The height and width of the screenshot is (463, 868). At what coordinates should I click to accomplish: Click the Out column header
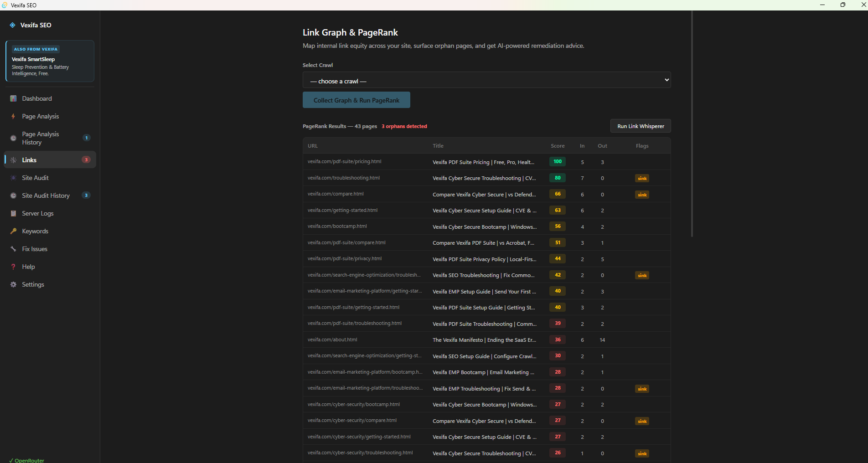[602, 146]
